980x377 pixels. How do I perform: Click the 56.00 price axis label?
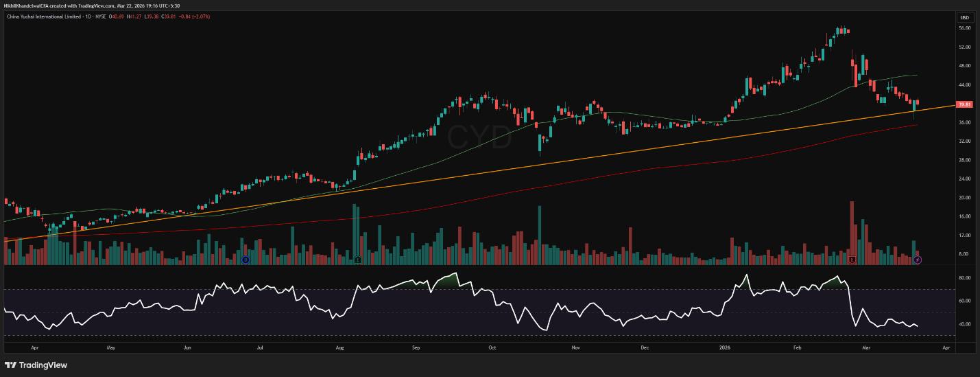(964, 28)
